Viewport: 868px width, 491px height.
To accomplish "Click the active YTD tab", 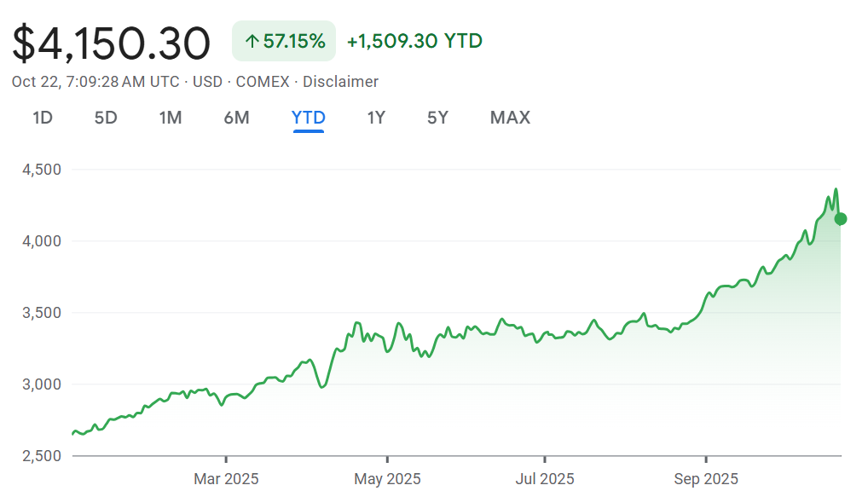I will [x=309, y=118].
